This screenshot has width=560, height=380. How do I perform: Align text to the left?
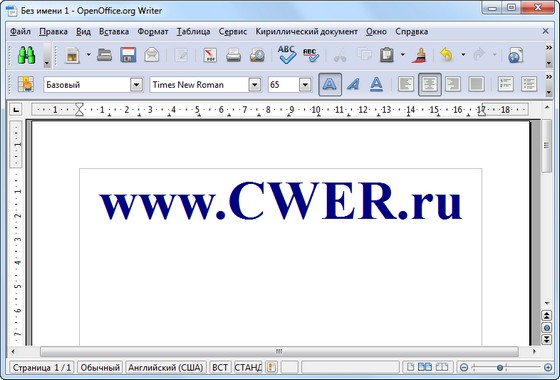(406, 84)
